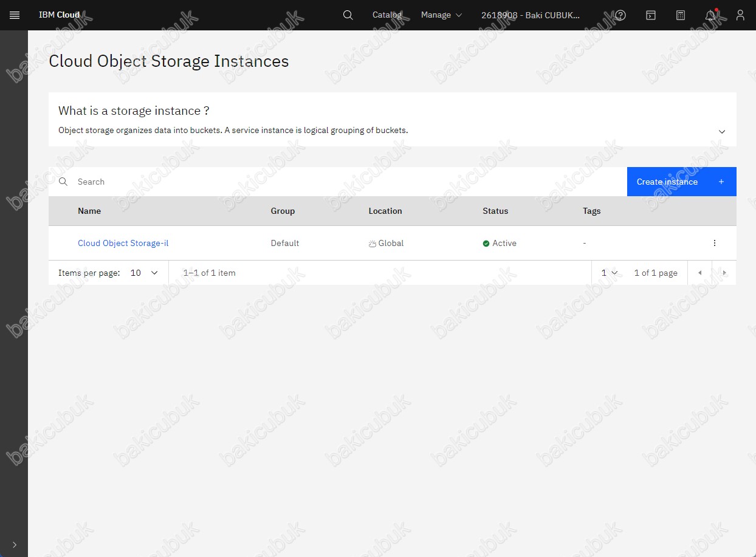
Task: Sort by the Location column header
Action: pos(385,211)
